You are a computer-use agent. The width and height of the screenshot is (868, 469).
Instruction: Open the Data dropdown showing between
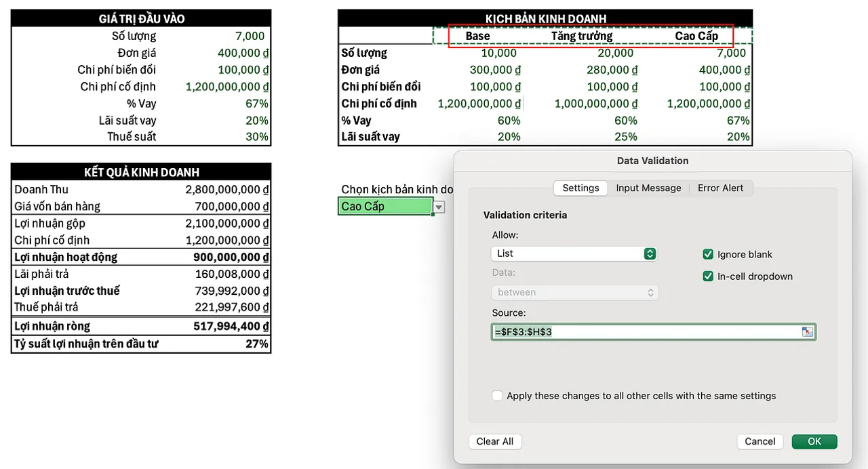point(574,292)
